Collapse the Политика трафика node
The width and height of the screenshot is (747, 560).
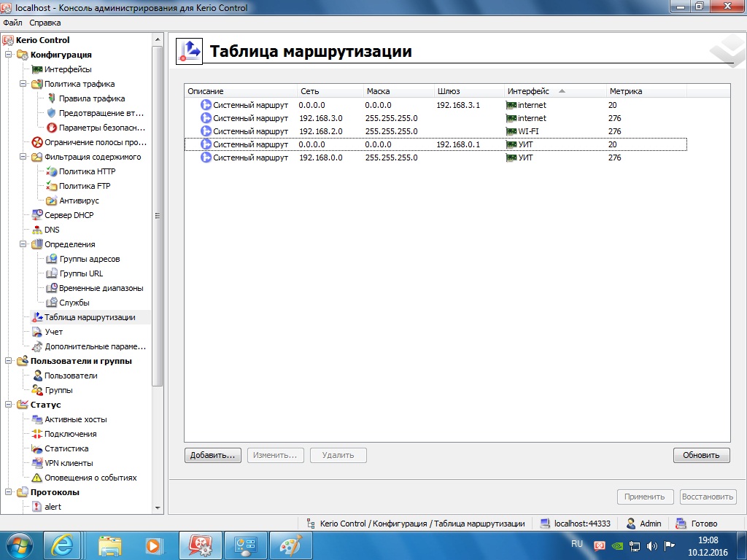click(x=23, y=83)
